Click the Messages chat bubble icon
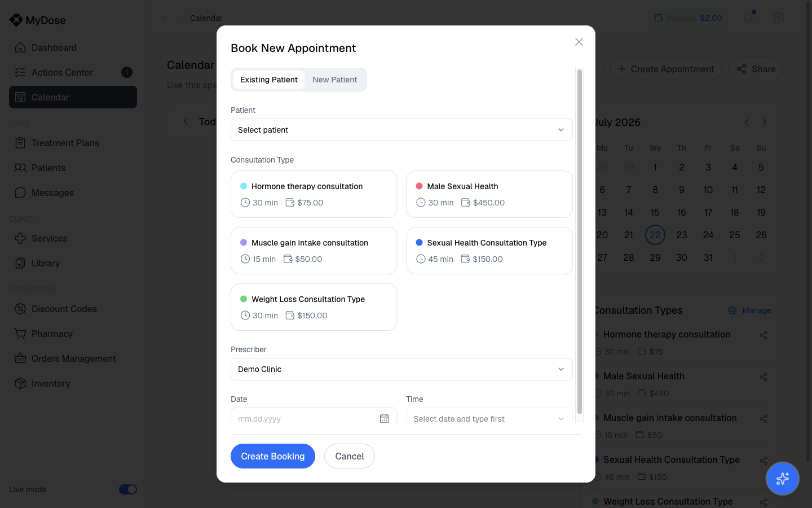 pos(20,192)
